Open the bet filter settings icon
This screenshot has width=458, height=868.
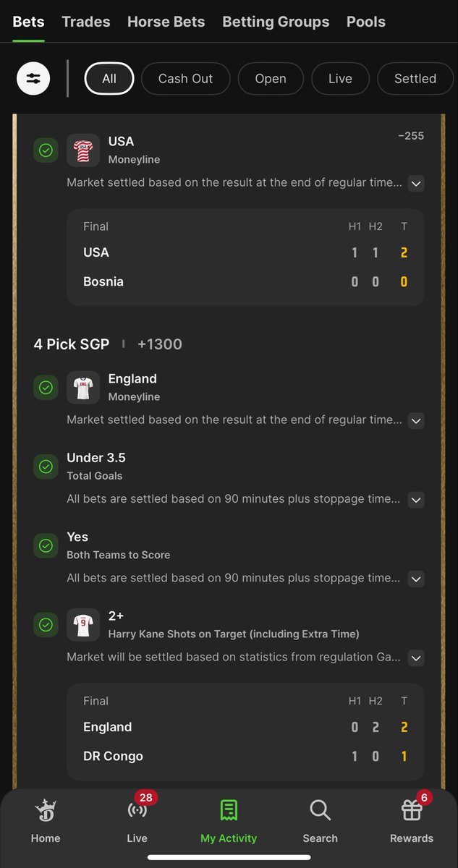33,78
